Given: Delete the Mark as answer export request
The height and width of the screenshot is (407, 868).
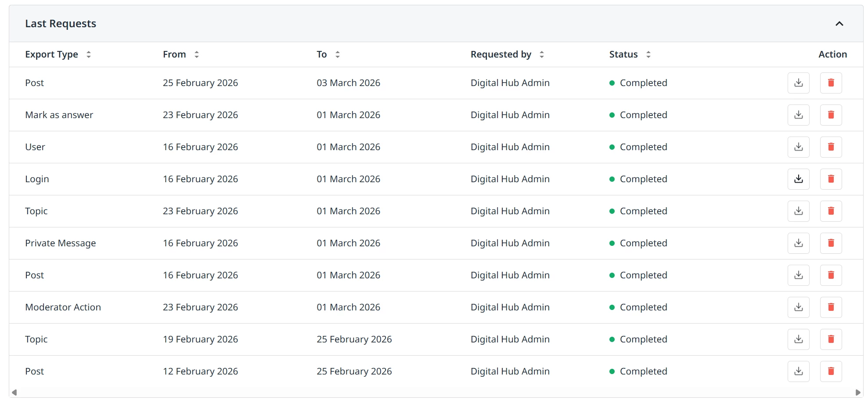Looking at the screenshot, I should [831, 115].
